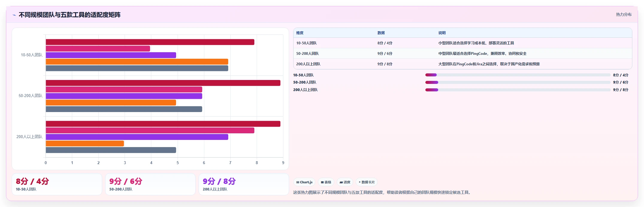Click the 200人以上团队 progress bar
The image size is (644, 207).
(x=518, y=90)
